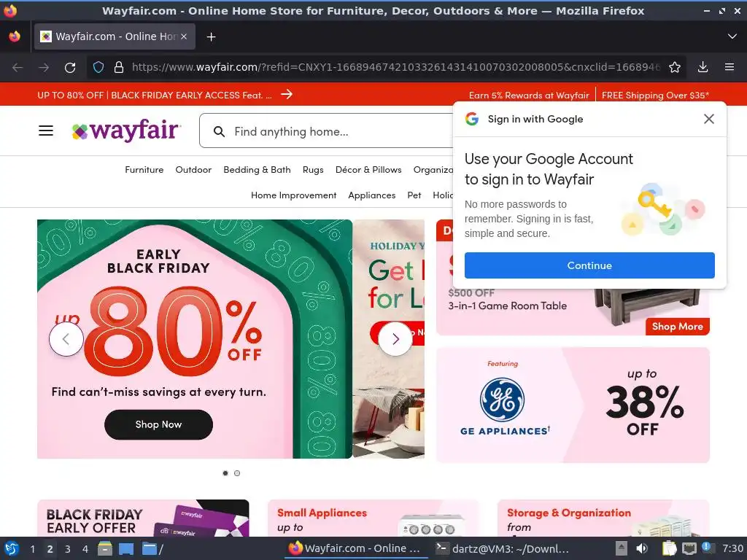The height and width of the screenshot is (560, 747).
Task: Open Firefox downloads panel
Action: [x=703, y=67]
